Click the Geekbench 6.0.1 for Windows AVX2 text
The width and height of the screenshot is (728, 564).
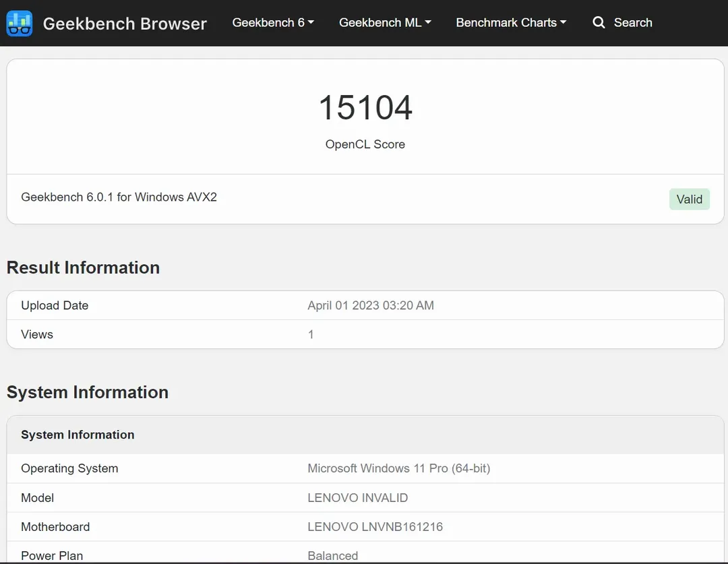point(119,197)
